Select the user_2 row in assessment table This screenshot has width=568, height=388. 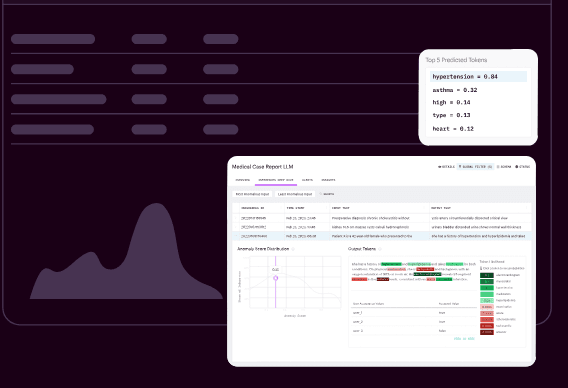(x=414, y=322)
